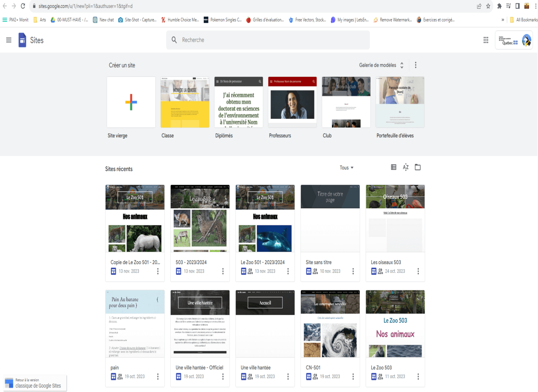Open the file picker folder icon
Image resolution: width=538 pixels, height=392 pixels.
[417, 167]
